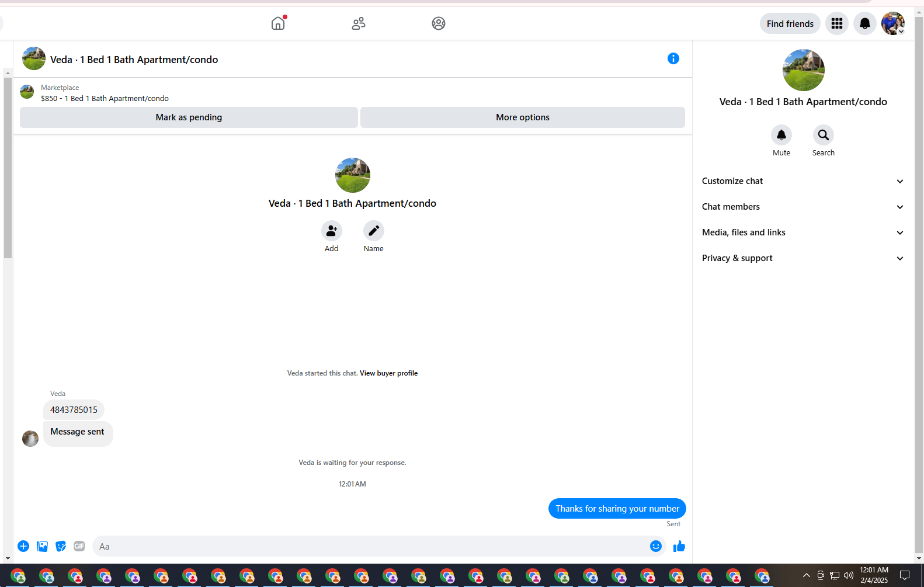
Task: Click the "Sent" status under last message
Action: click(673, 524)
